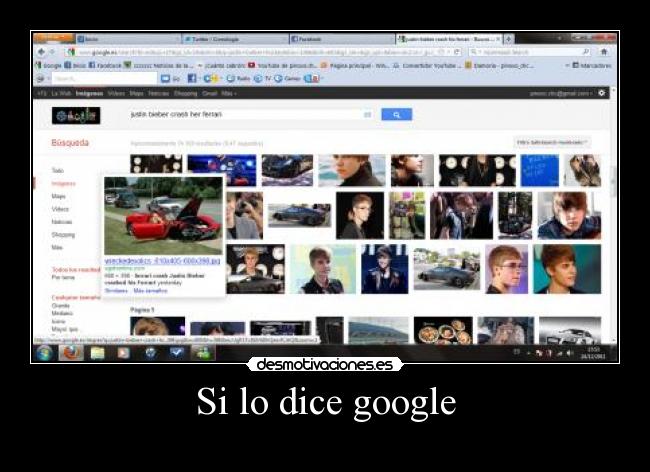Screen dimensions: 650x472
Task: Select 'La Web' in the black Google bar
Action: (61, 93)
